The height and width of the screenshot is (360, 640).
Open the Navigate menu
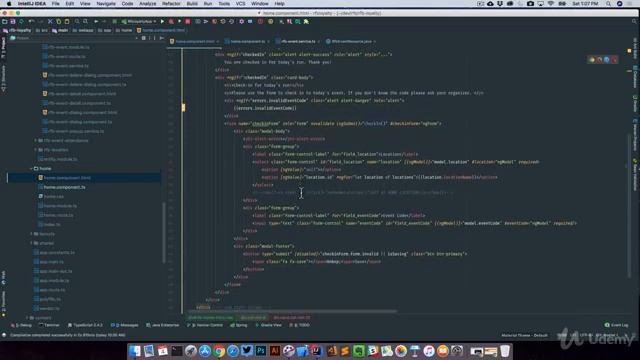tap(106, 4)
